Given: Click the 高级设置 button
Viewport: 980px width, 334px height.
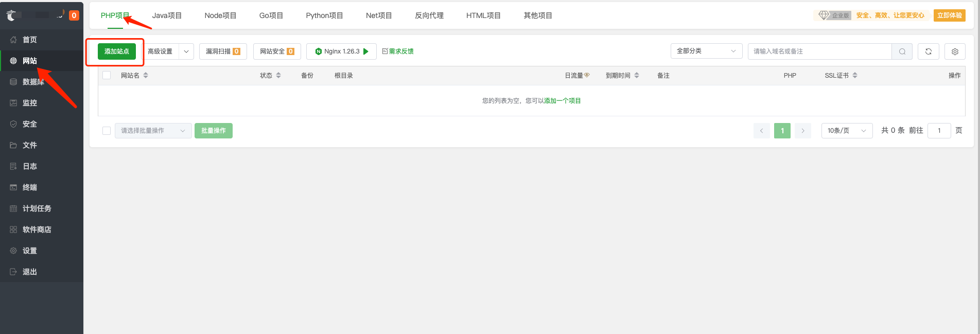Looking at the screenshot, I should coord(160,51).
